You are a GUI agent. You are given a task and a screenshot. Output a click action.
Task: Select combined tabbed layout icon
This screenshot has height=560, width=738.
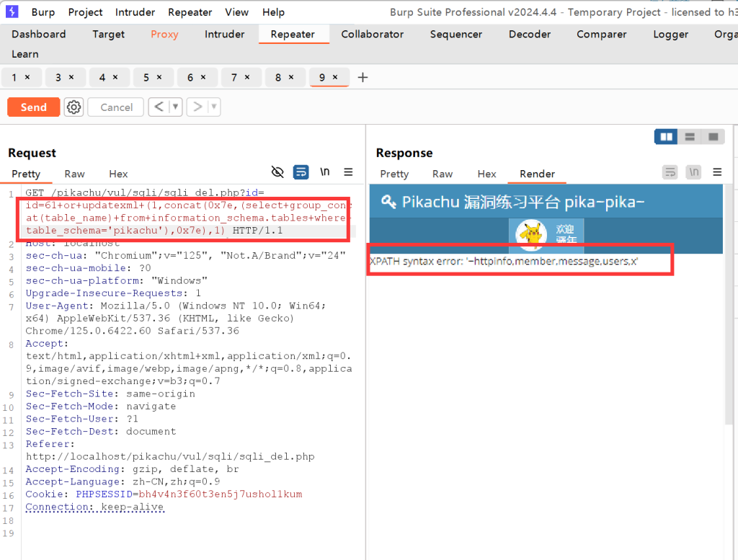(x=713, y=136)
